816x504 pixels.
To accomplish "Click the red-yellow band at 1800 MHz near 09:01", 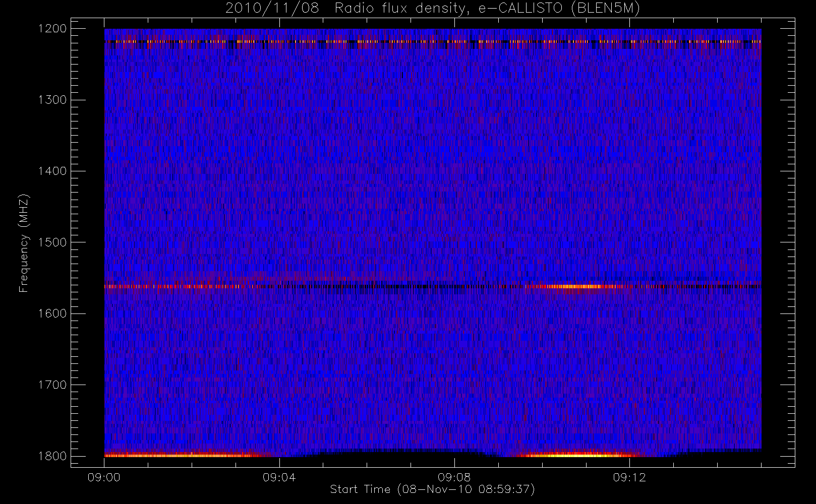I will click(187, 455).
